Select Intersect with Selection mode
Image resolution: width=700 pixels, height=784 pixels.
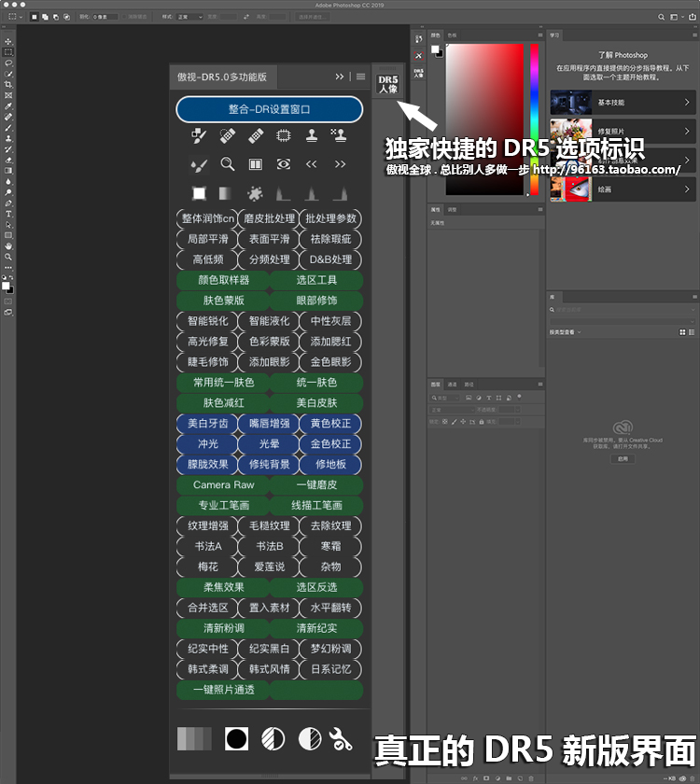coord(66,17)
